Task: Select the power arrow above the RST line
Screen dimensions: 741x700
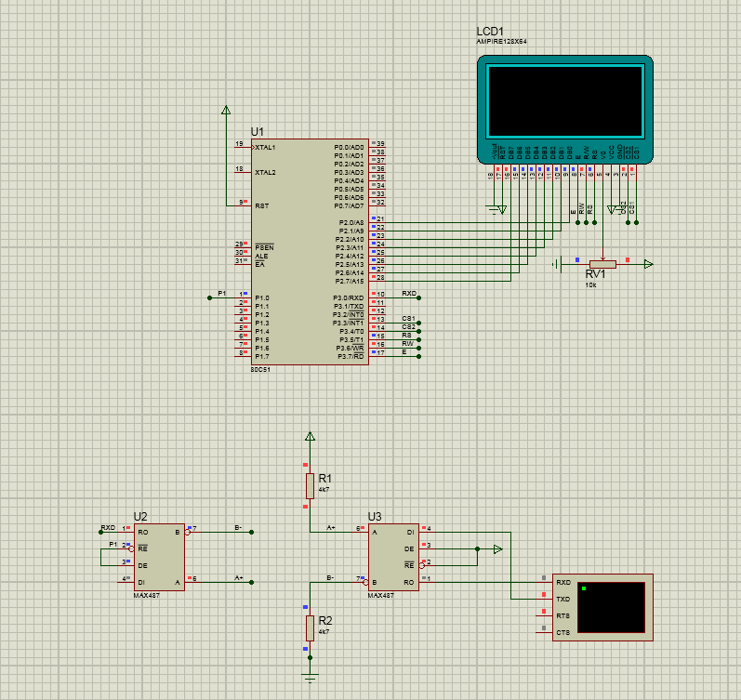Action: [x=226, y=112]
